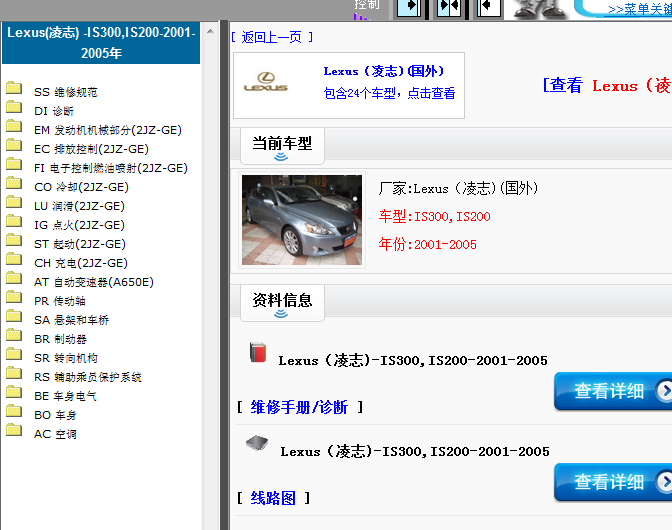Select LU 润滑(2JZ-GE) entry

coord(80,206)
